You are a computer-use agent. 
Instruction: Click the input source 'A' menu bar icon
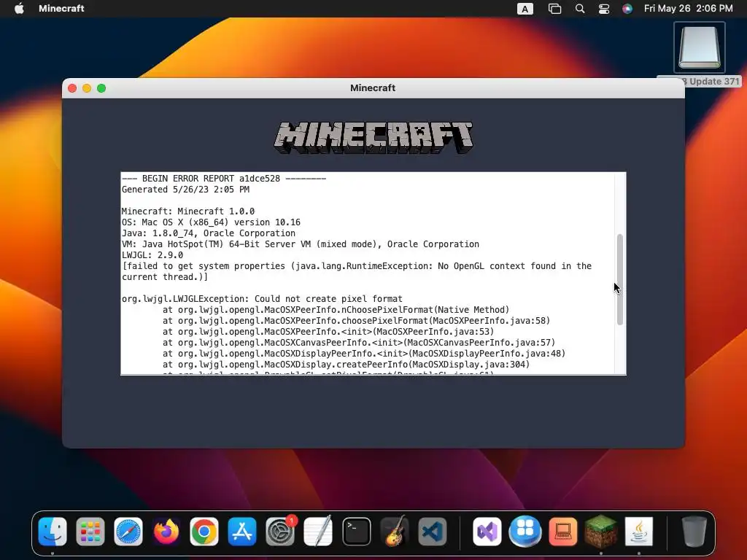tap(525, 9)
